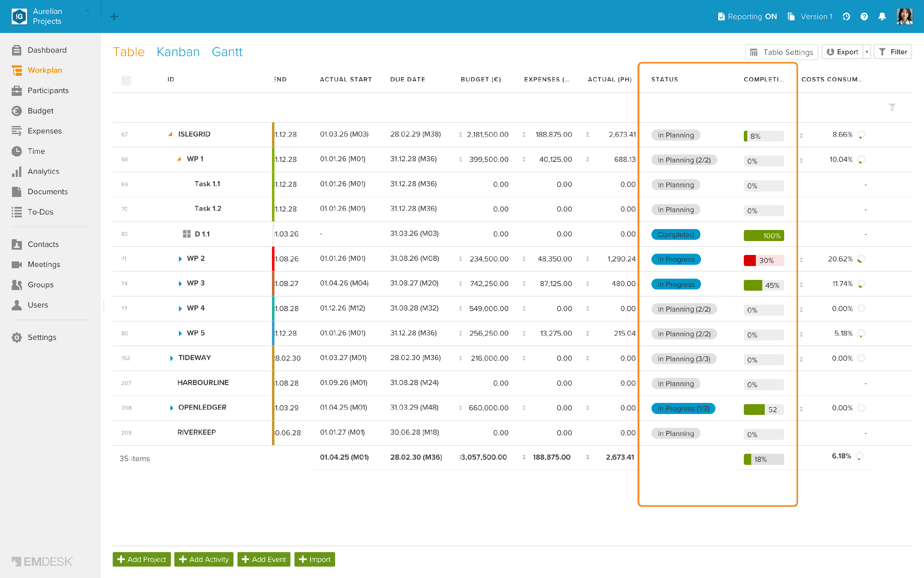Open the help question mark icon

(864, 16)
